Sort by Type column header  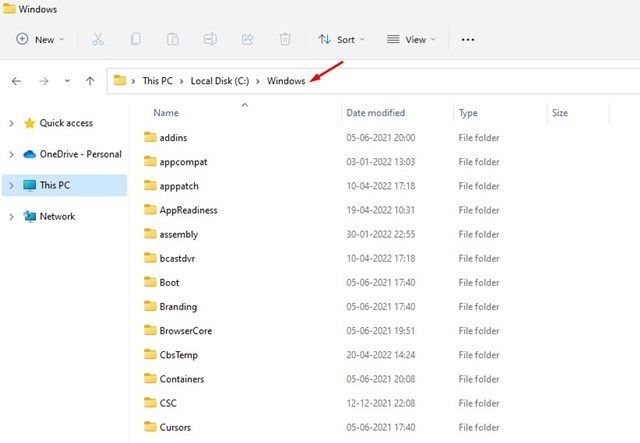coord(468,113)
